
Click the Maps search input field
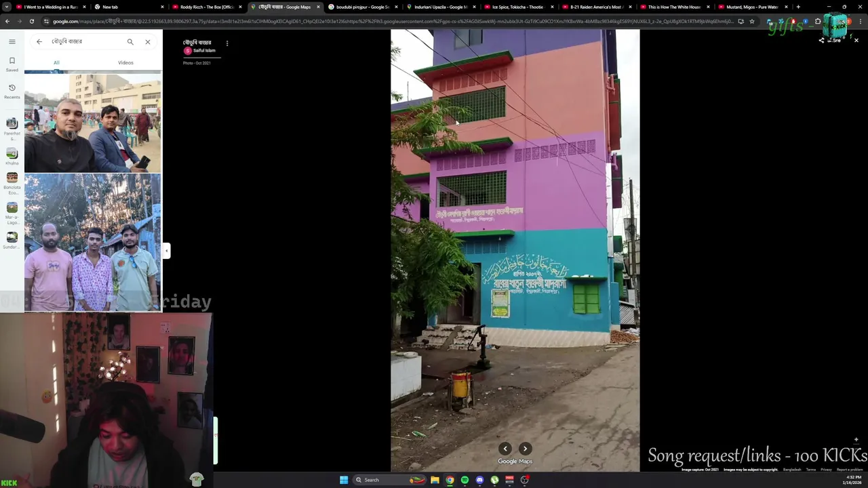[x=85, y=41]
